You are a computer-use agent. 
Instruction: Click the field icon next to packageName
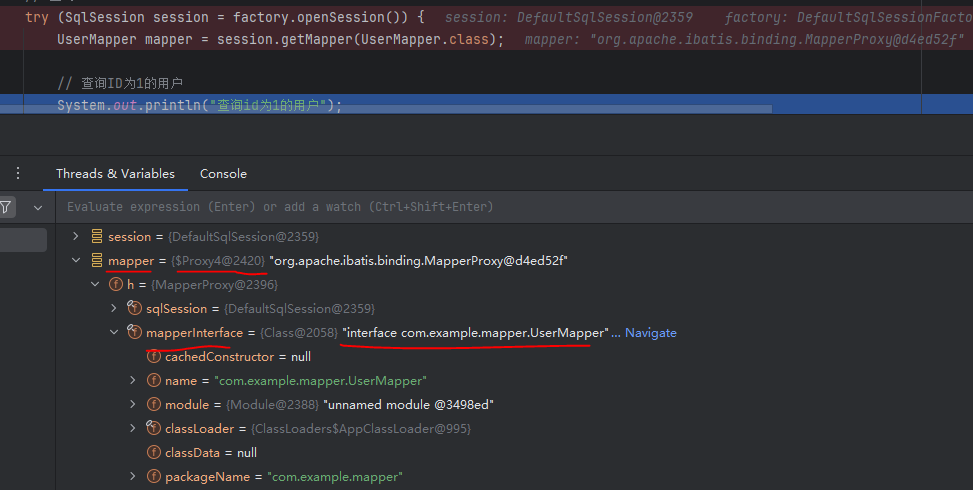tap(154, 476)
